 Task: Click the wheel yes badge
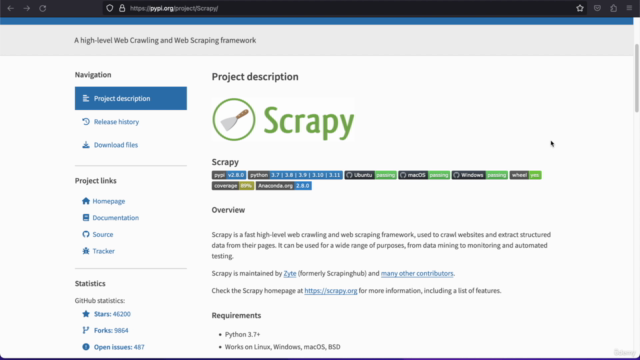coord(525,175)
